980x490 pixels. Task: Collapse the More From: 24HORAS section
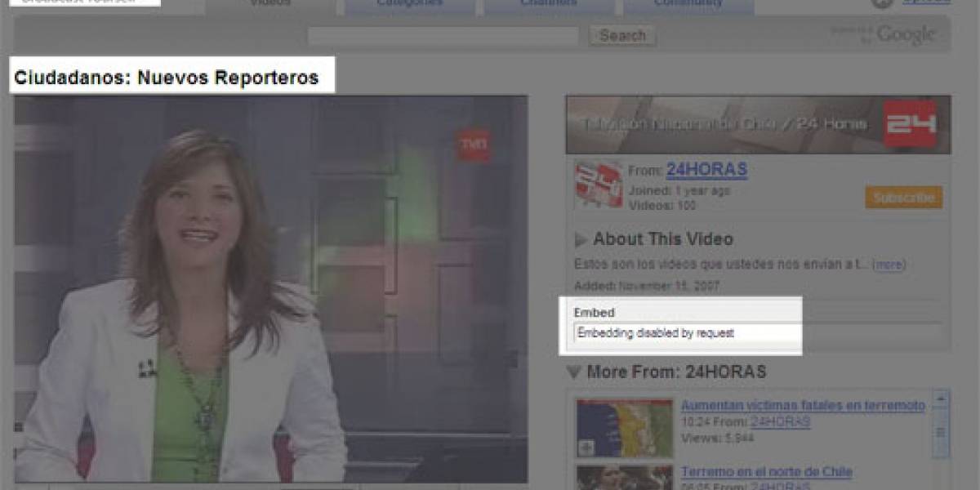(574, 373)
